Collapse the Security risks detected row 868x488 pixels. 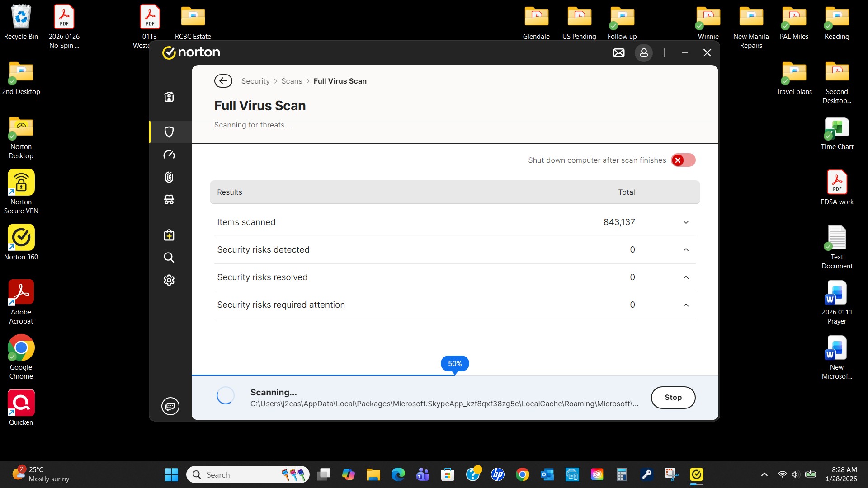(x=686, y=250)
